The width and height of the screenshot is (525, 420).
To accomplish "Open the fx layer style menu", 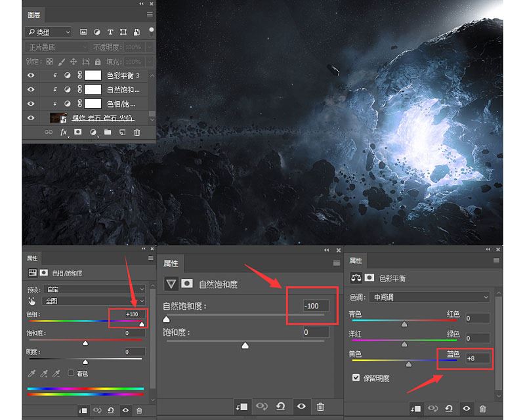I will click(64, 132).
